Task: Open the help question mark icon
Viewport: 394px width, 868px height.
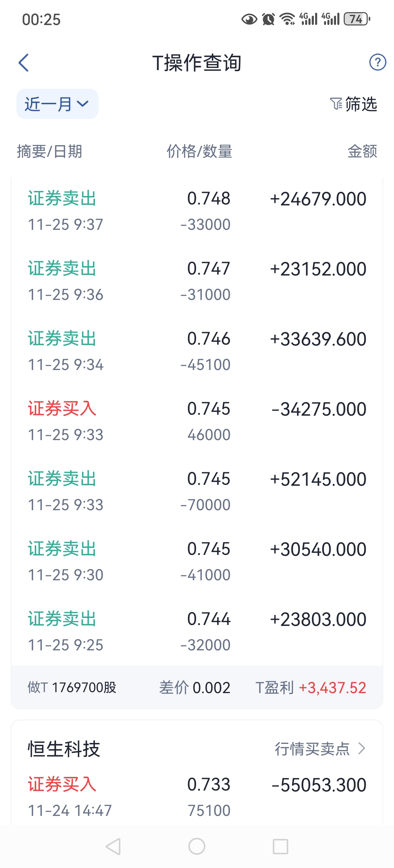Action: pyautogui.click(x=378, y=62)
